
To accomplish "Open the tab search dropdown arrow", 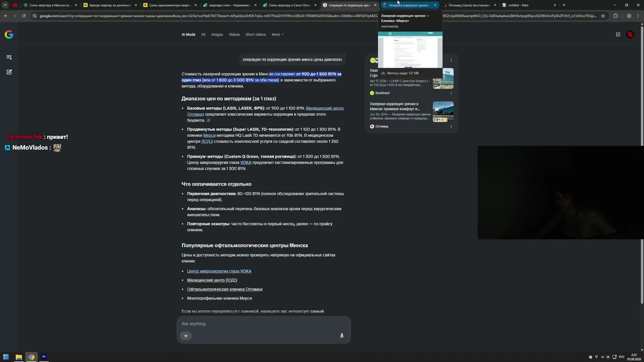I will [x=5, y=5].
